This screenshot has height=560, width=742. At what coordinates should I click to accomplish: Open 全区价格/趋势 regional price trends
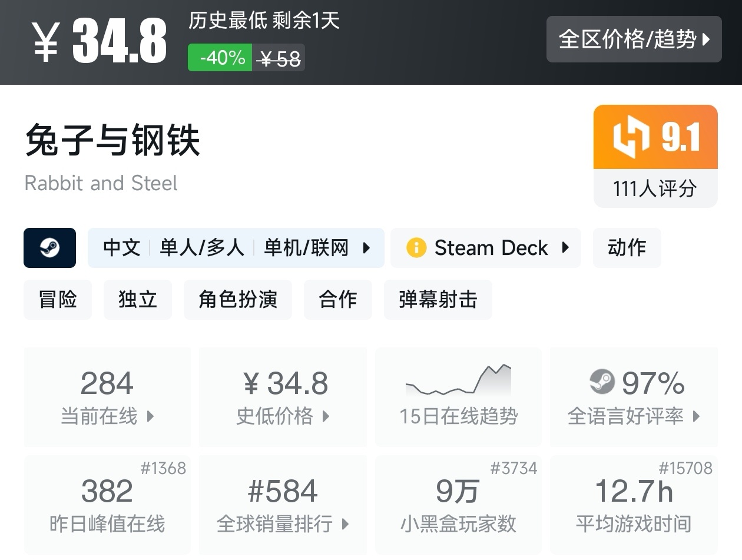(634, 39)
